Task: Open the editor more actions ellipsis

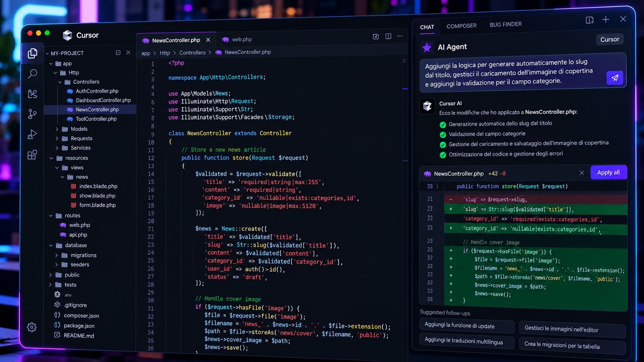Action: [400, 36]
